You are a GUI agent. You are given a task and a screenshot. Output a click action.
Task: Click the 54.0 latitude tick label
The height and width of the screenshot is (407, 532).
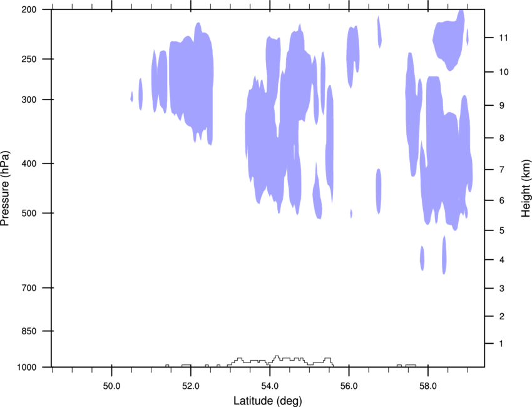pos(270,386)
